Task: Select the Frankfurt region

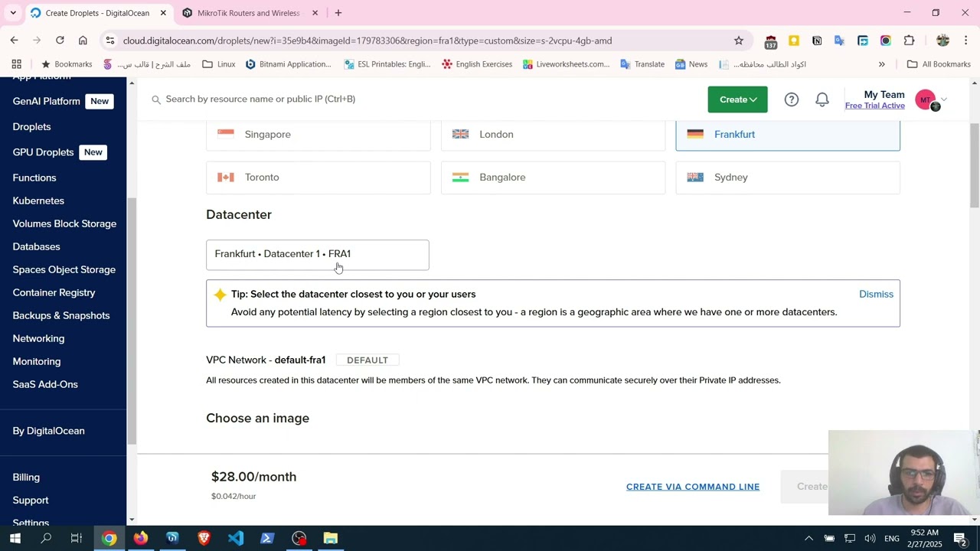Action: [x=788, y=135]
